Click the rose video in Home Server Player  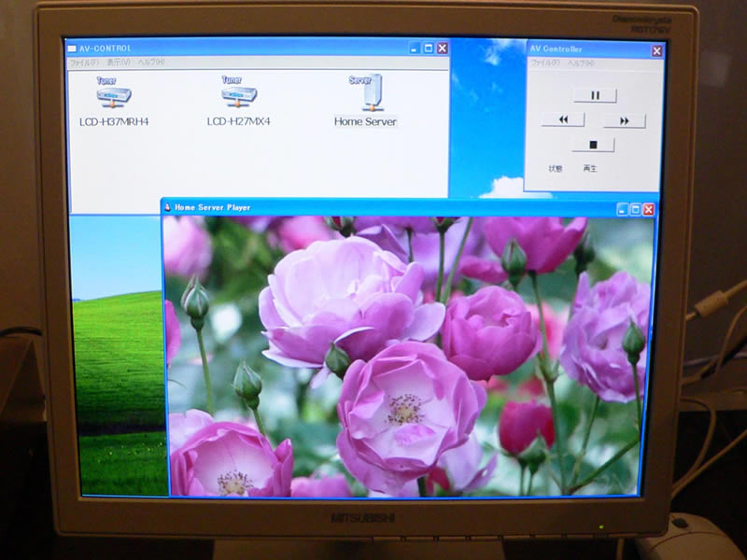tap(408, 355)
